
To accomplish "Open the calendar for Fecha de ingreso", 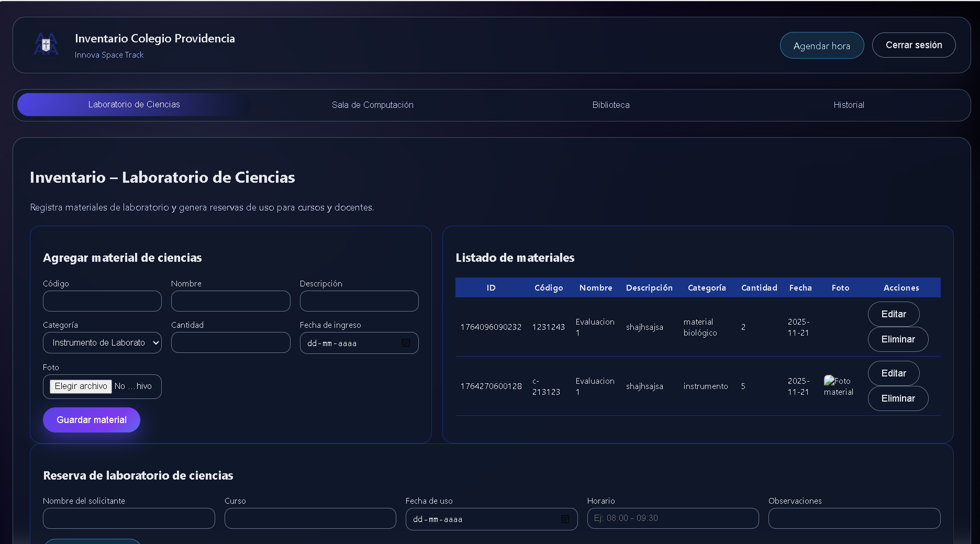I will (x=407, y=343).
